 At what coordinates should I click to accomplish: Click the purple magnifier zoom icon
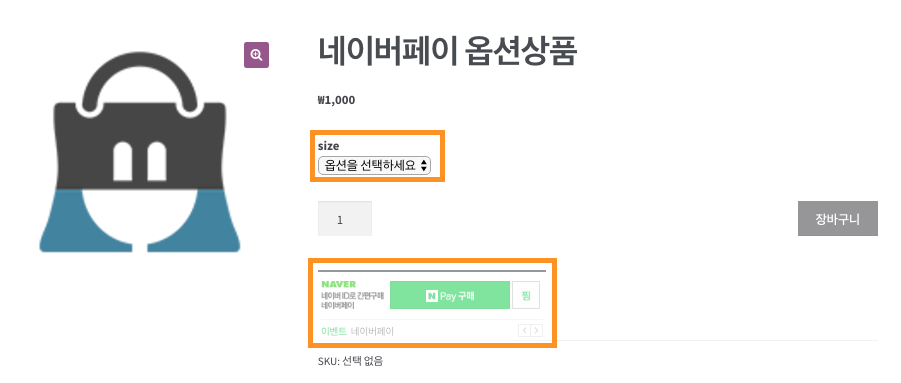[256, 55]
